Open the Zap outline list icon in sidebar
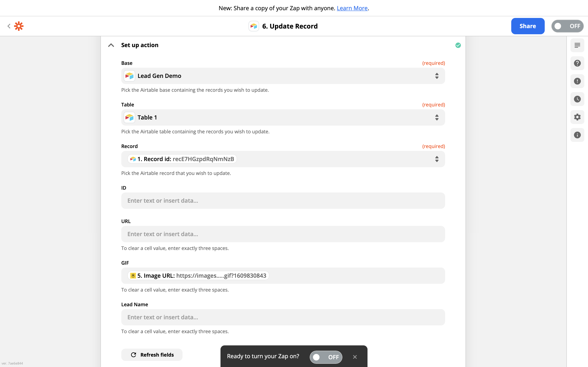This screenshot has height=367, width=588. (577, 45)
